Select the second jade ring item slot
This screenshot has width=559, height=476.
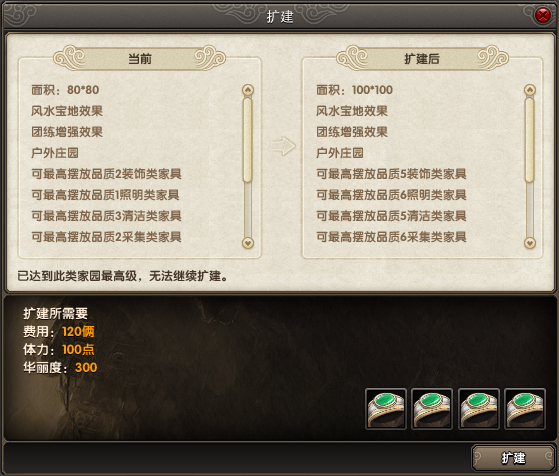click(432, 409)
